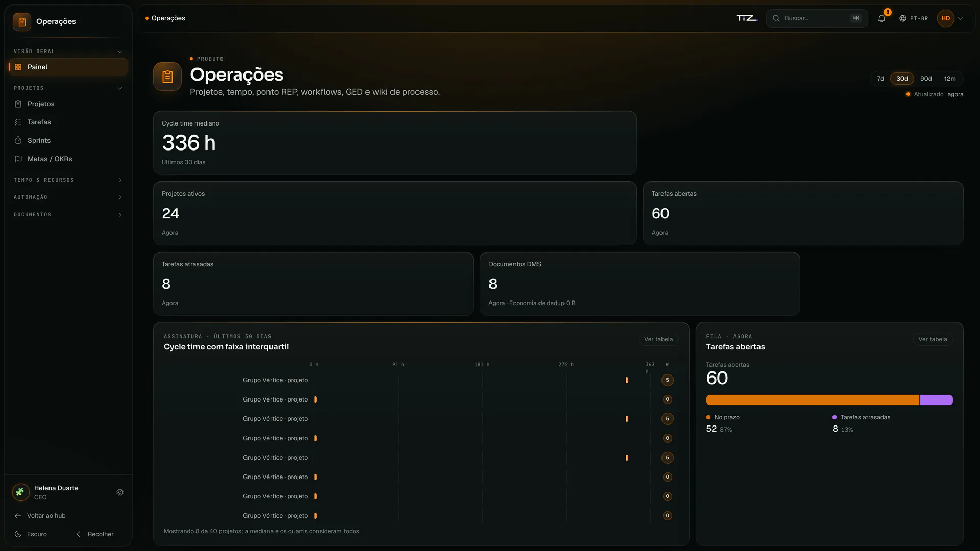Click the Buscar search field
980x551 pixels.
817,18
